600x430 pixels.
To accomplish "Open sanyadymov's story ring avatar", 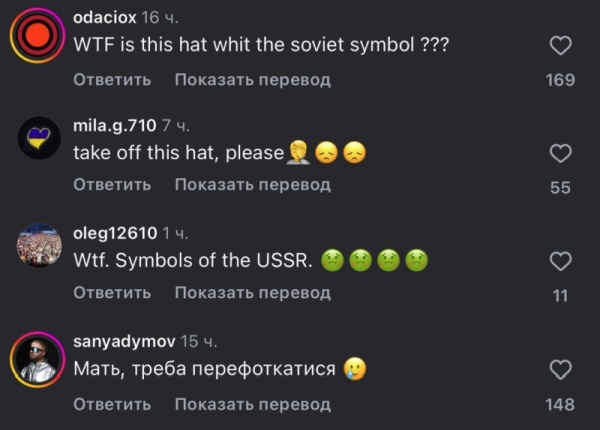I will (x=38, y=360).
